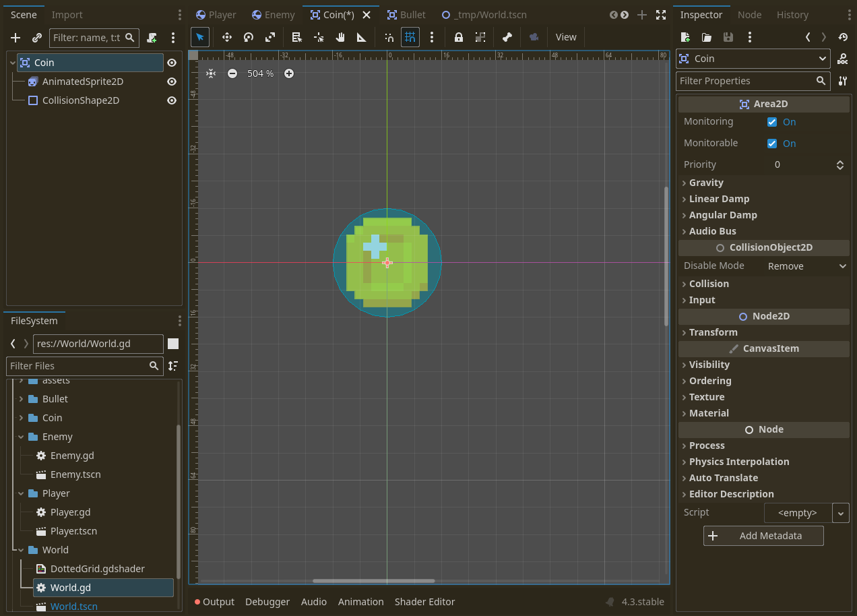Open the Shader Editor at the bottom

click(424, 602)
